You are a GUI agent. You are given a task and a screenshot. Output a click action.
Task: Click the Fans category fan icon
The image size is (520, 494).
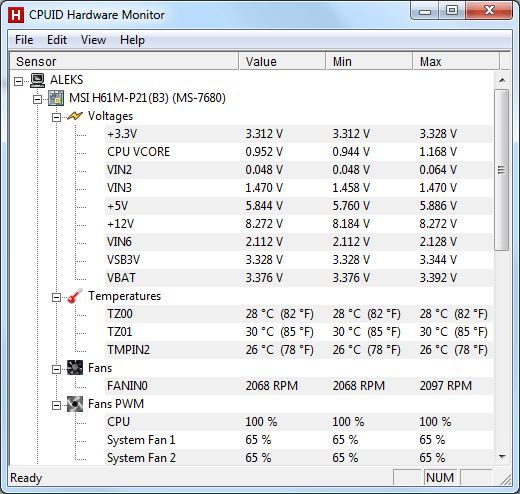point(75,368)
